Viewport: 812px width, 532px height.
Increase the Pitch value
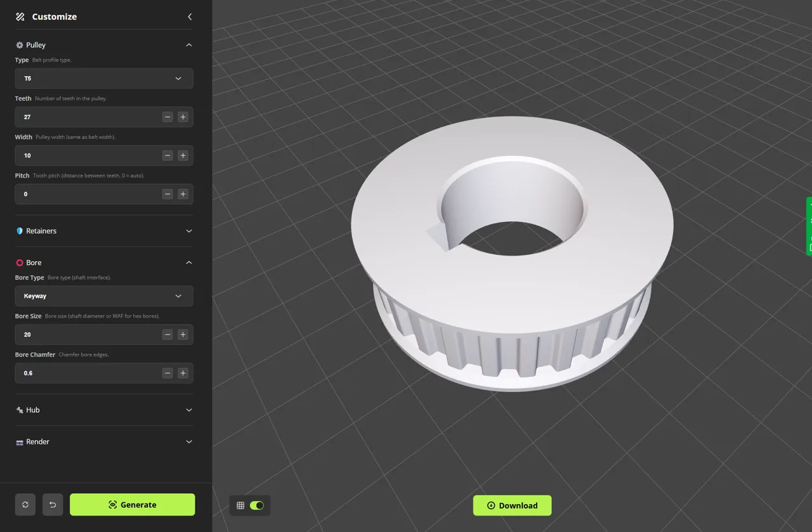point(183,194)
